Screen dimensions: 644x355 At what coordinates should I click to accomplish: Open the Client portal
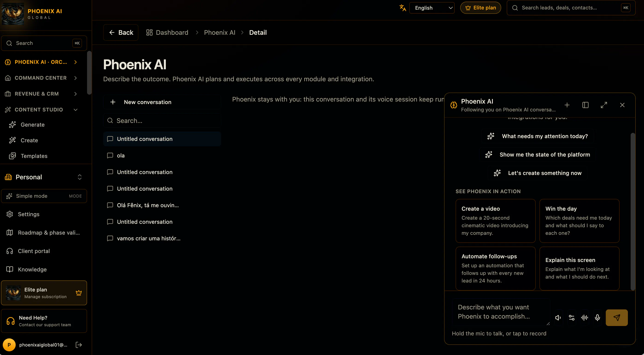[44, 251]
